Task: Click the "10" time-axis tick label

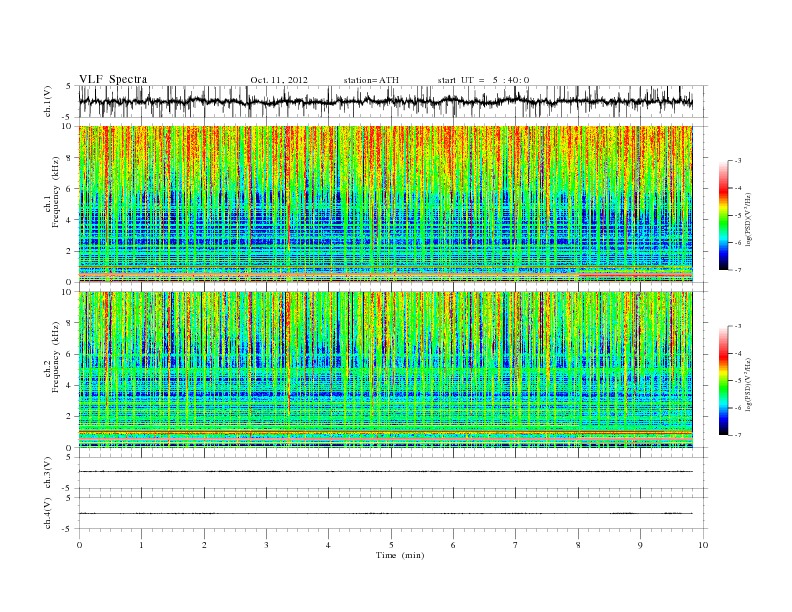Action: (x=703, y=545)
